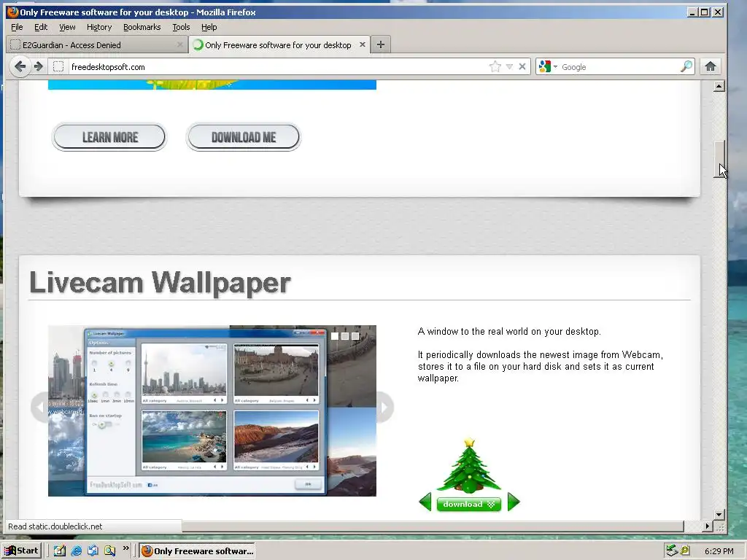
Task: Open the Bookmarks menu
Action: click(142, 27)
